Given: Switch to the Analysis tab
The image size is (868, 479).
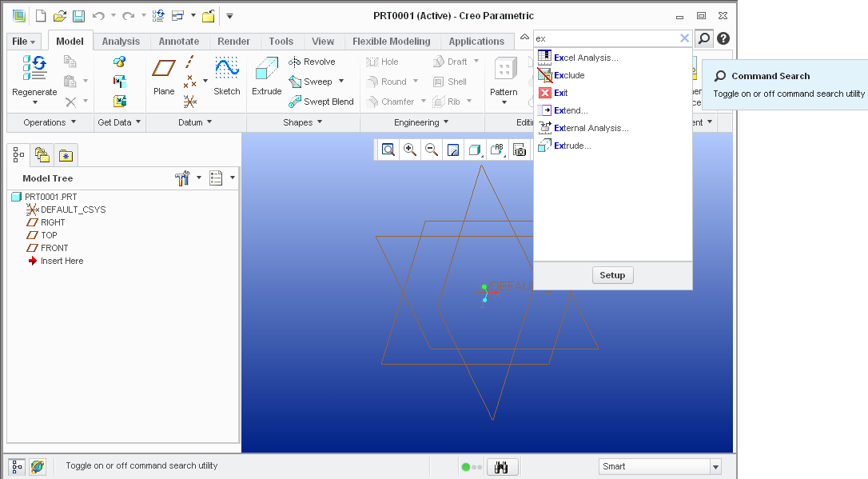Looking at the screenshot, I should [x=121, y=42].
